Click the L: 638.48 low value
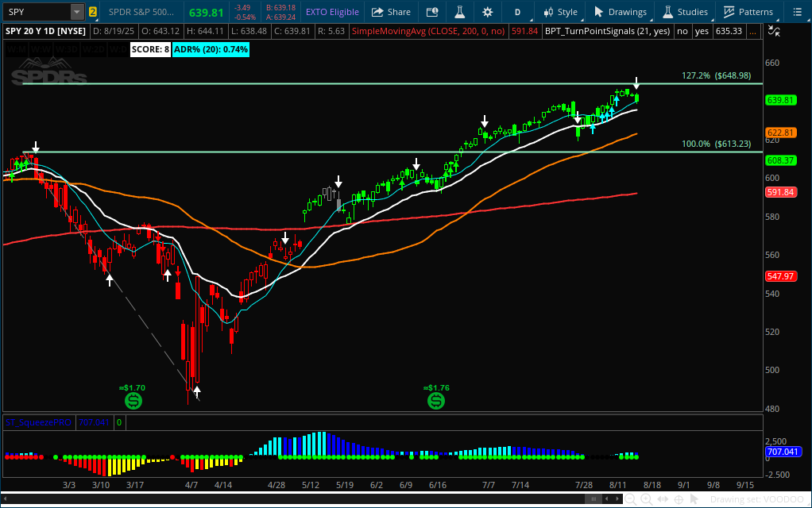812x508 pixels. (x=249, y=31)
